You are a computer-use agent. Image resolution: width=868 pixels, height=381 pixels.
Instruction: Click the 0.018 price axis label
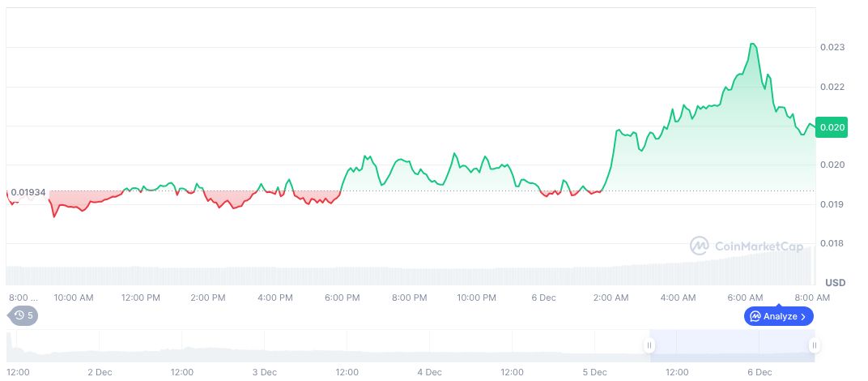(x=833, y=243)
